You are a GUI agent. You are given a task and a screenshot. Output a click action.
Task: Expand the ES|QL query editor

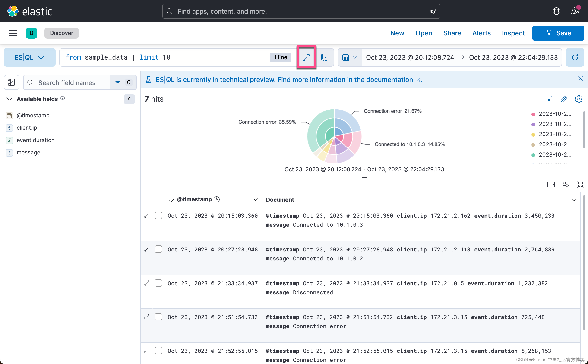point(306,57)
